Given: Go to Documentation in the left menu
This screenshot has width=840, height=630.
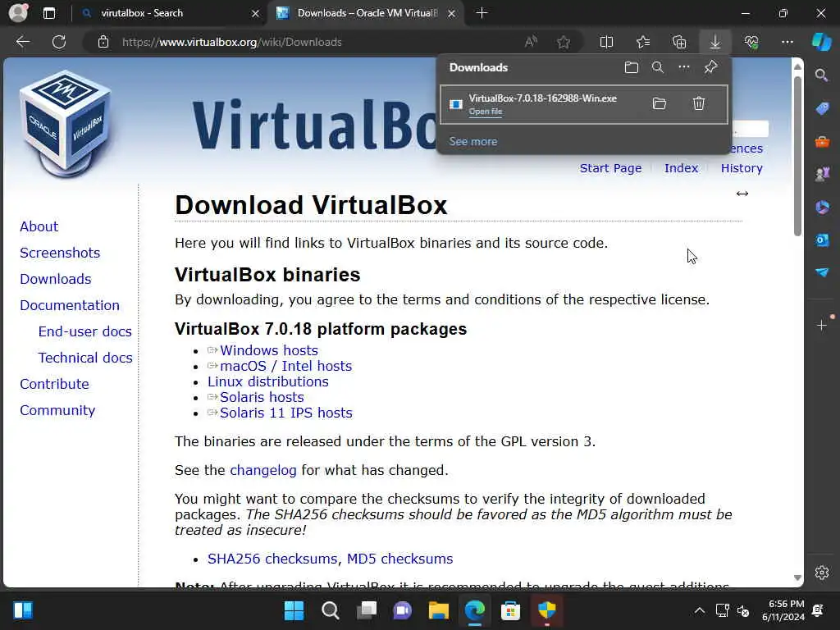Looking at the screenshot, I should point(70,305).
